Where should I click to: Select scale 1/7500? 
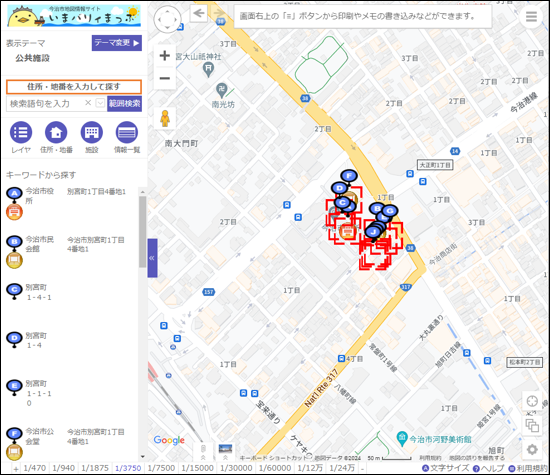point(161,468)
